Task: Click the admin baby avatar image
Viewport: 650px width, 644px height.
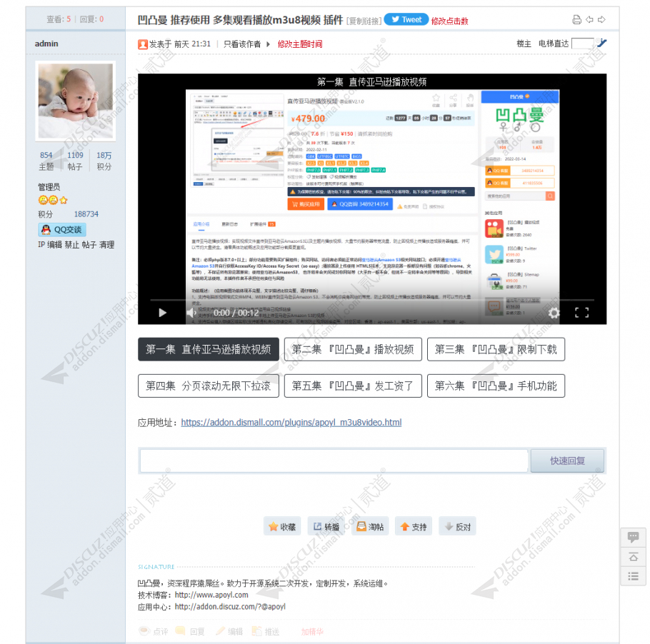Action: [x=76, y=101]
